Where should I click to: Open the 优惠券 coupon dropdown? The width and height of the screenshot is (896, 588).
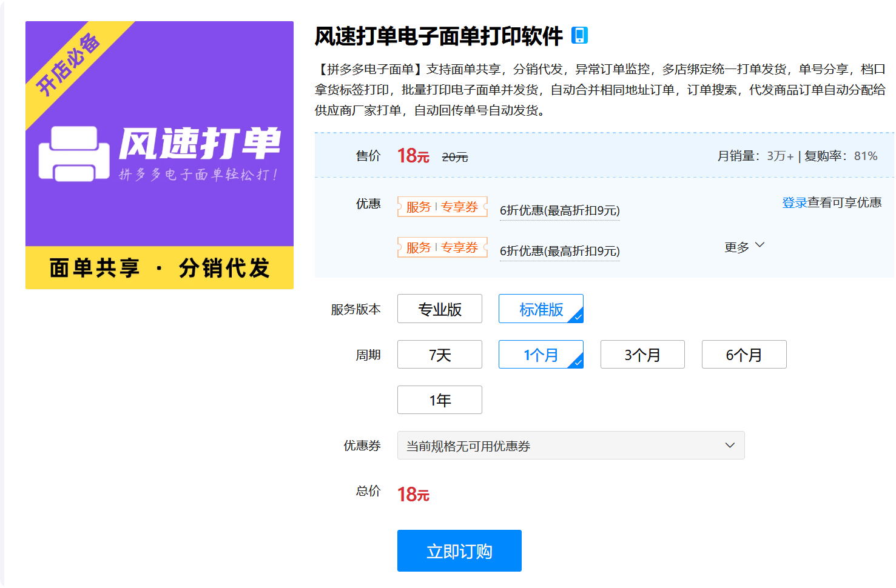point(570,446)
